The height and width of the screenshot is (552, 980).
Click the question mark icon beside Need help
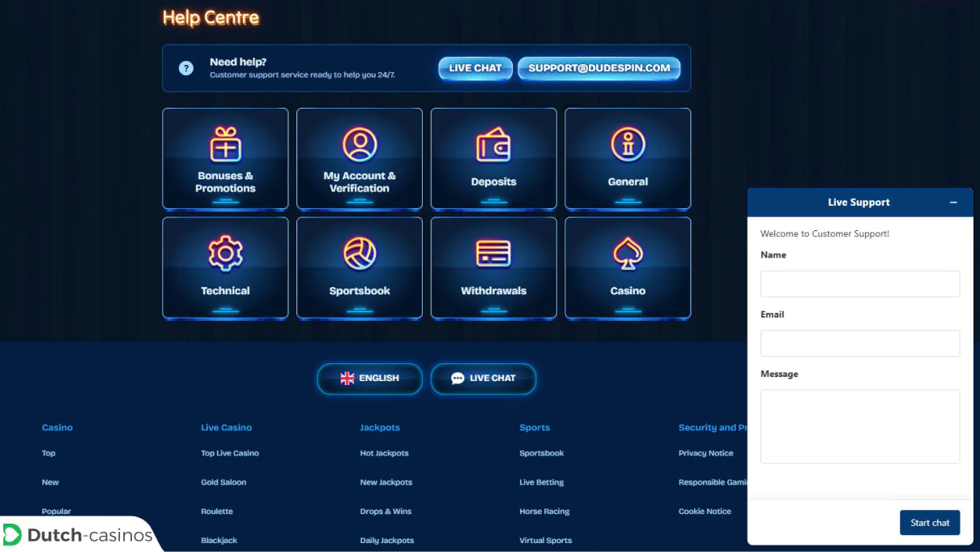click(186, 68)
